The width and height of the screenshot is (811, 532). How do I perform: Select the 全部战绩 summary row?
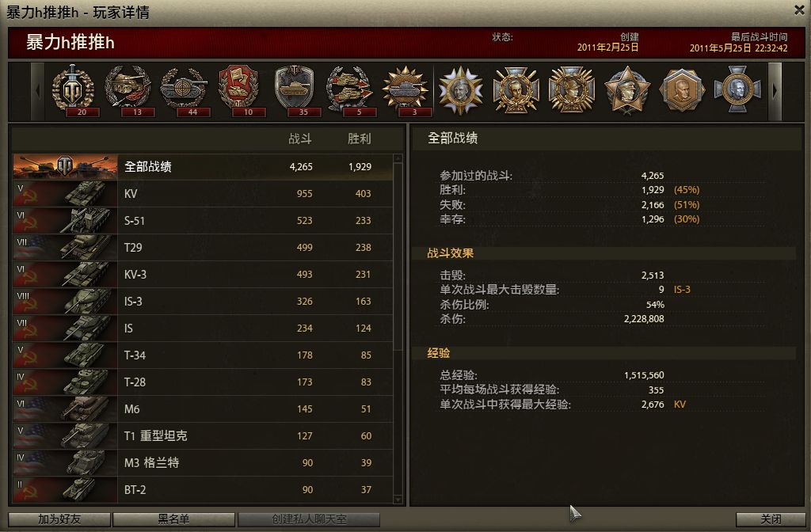click(x=202, y=166)
